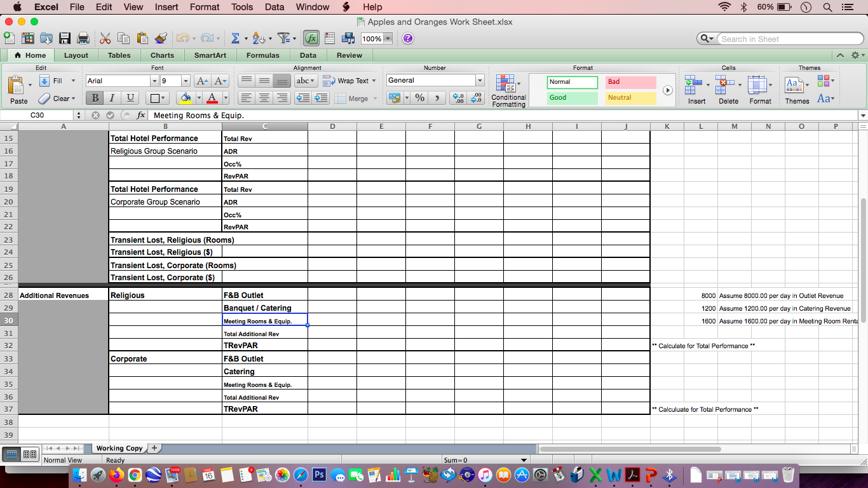Open the General number format dropdown
Screen dimensions: 868x488
coord(478,80)
